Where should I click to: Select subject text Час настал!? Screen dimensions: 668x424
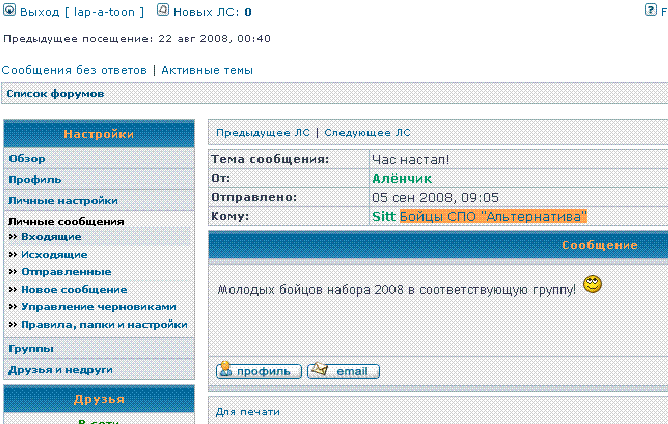(410, 159)
